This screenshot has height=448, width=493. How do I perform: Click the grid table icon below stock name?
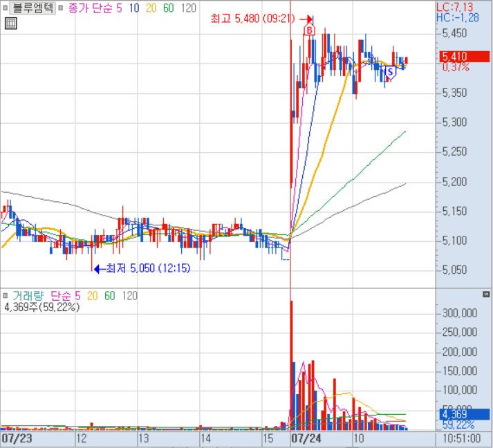click(10, 24)
